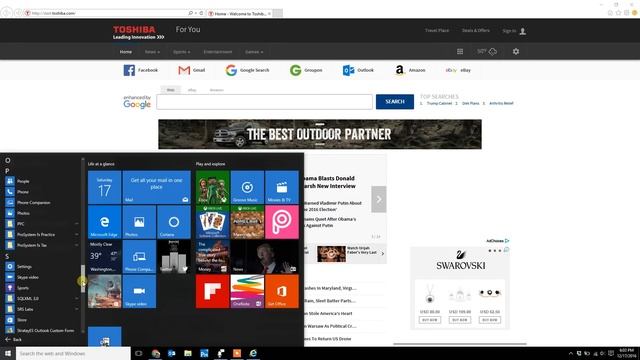Screen dimensions: 640x360
Task: Open the Games dropdown menu
Action: pos(254,52)
